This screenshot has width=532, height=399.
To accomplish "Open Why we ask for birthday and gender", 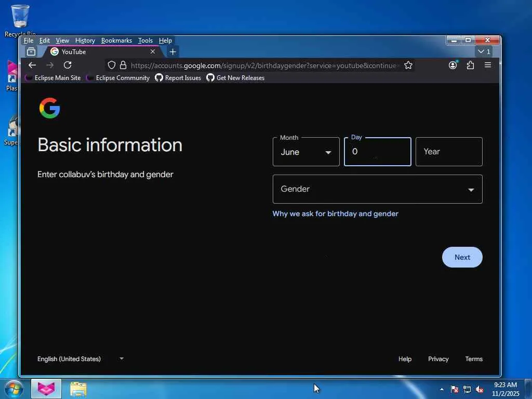I will pyautogui.click(x=335, y=214).
